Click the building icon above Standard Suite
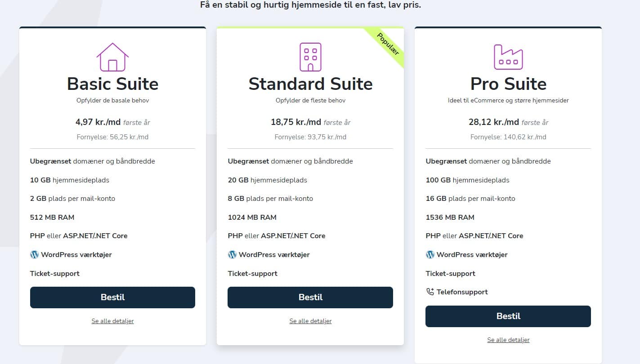Screen dimensions: 640x364 [x=310, y=57]
